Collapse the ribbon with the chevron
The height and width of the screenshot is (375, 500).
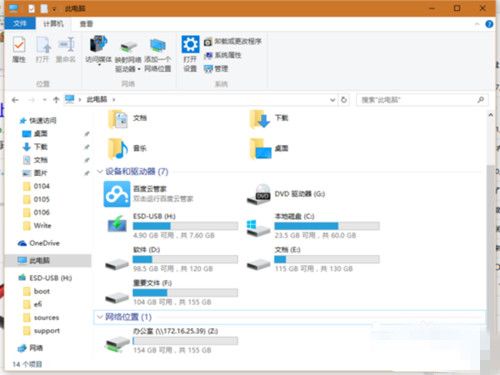click(x=477, y=24)
